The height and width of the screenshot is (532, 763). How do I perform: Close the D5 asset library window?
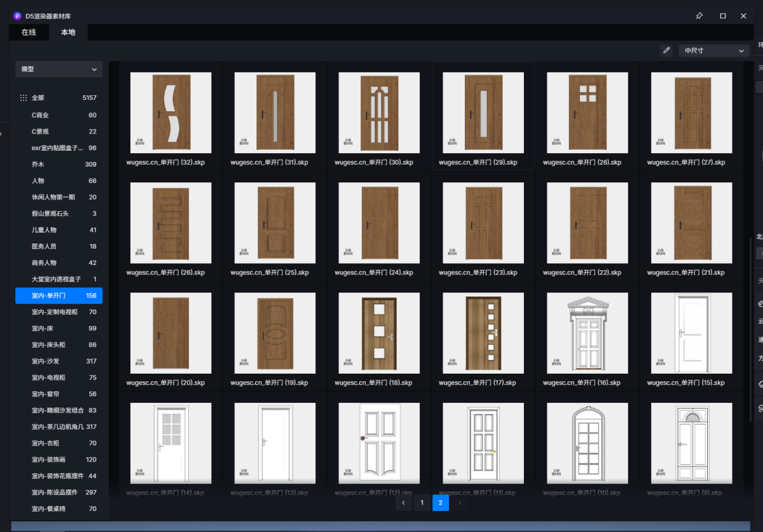click(743, 16)
